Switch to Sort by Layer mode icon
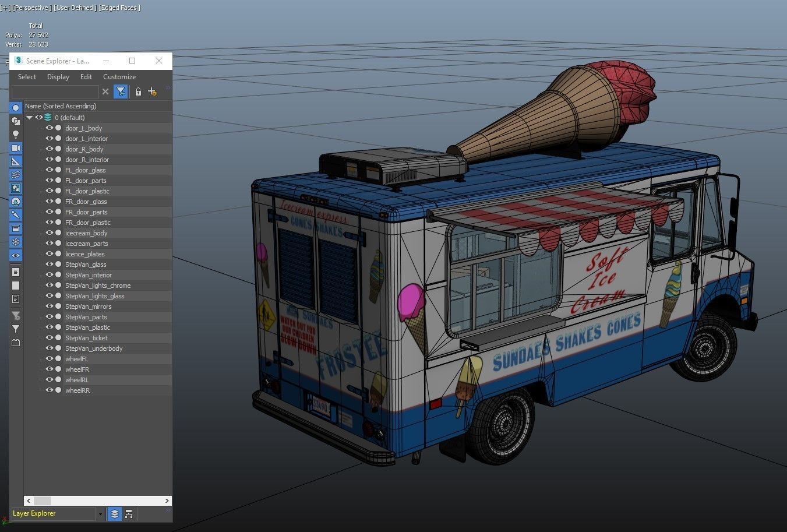 [114, 514]
